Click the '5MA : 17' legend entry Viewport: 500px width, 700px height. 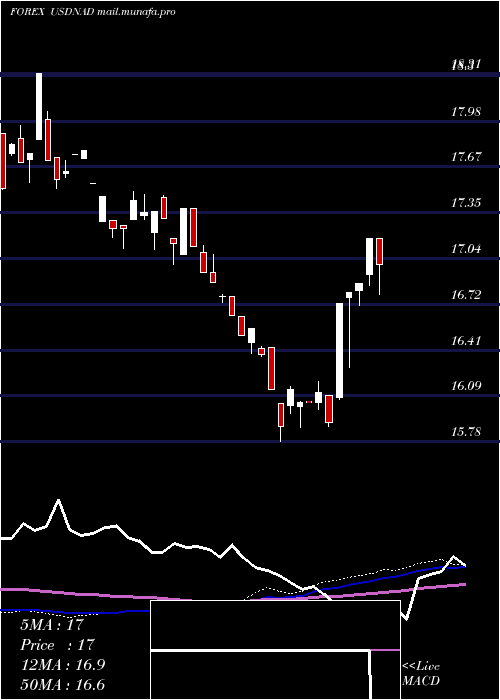[52, 624]
